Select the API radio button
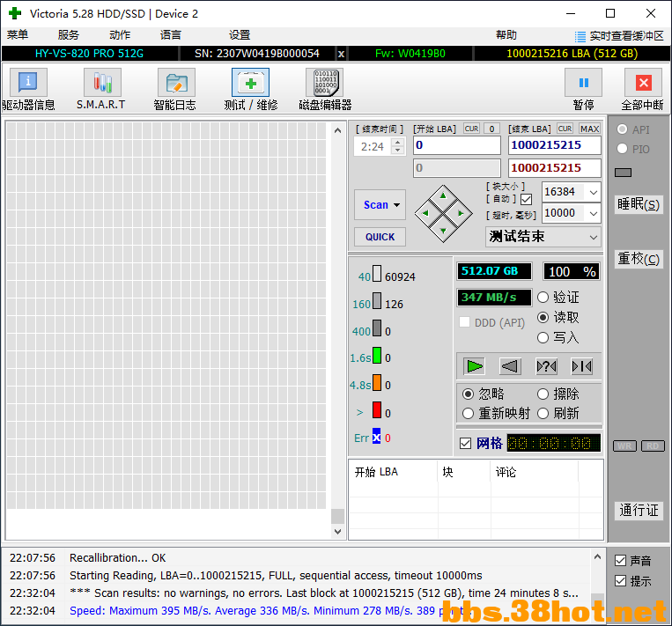The image size is (672, 626). (622, 129)
